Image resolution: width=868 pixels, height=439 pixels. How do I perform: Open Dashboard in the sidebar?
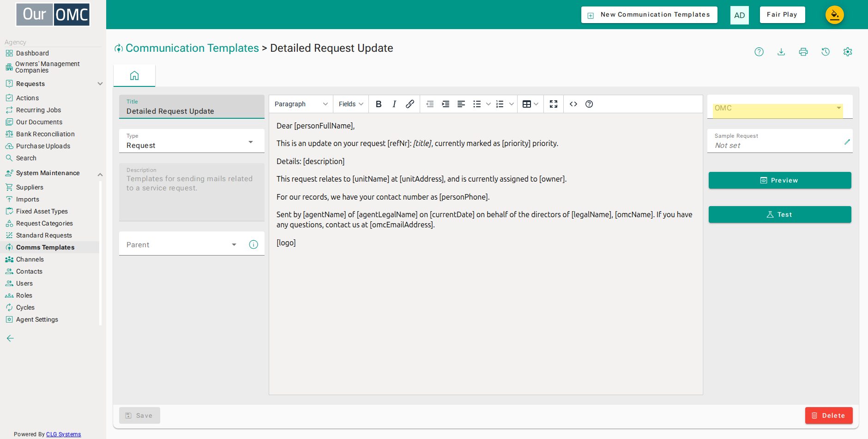pos(32,53)
